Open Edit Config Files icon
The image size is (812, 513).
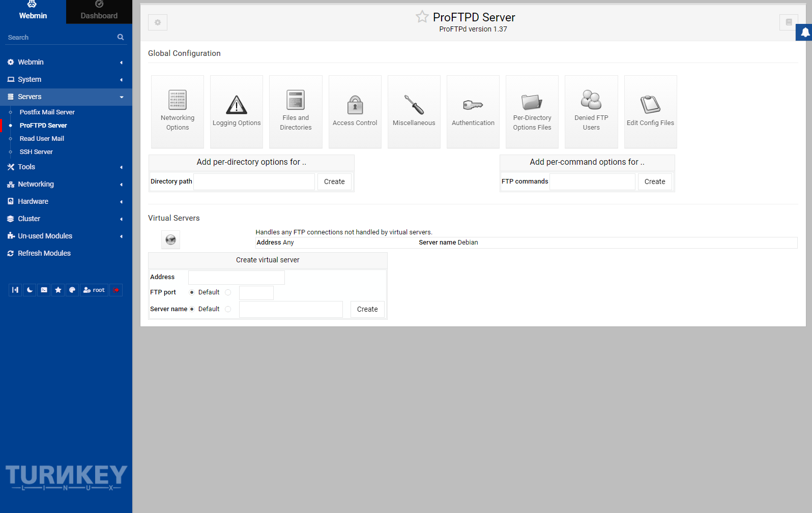tap(650, 105)
